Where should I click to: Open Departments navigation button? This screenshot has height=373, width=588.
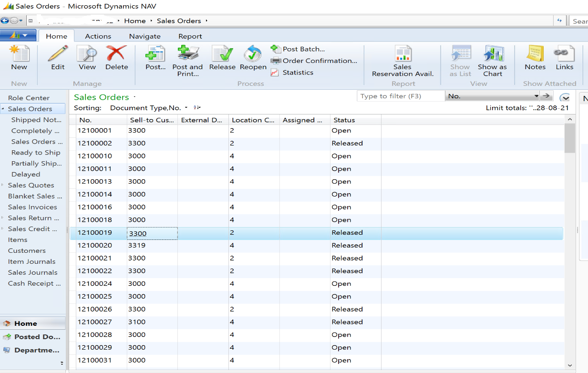point(32,350)
